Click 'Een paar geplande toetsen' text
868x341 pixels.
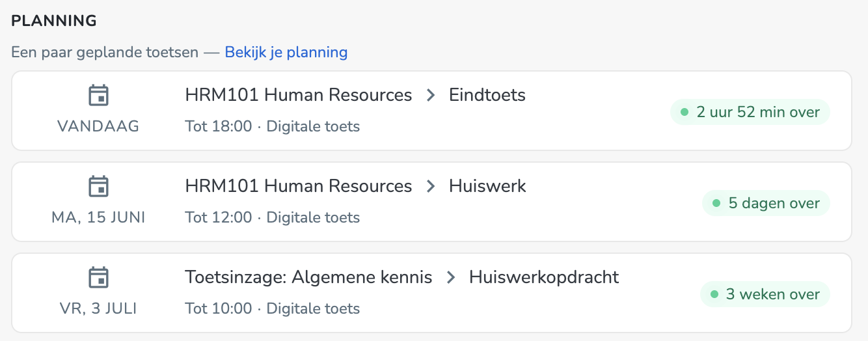[105, 52]
